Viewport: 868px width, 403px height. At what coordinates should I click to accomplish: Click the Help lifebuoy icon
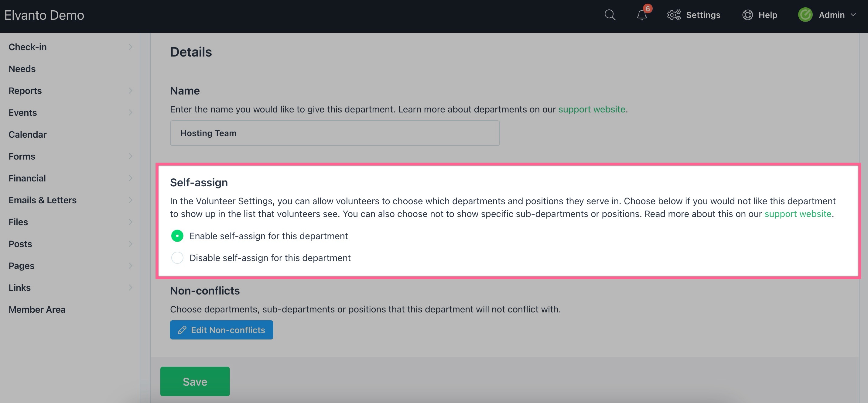tap(747, 15)
